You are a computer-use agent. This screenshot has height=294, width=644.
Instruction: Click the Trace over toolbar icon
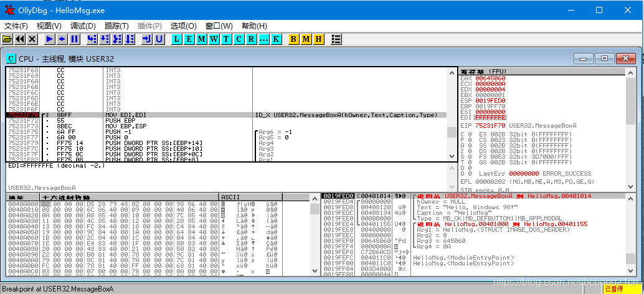(130, 39)
